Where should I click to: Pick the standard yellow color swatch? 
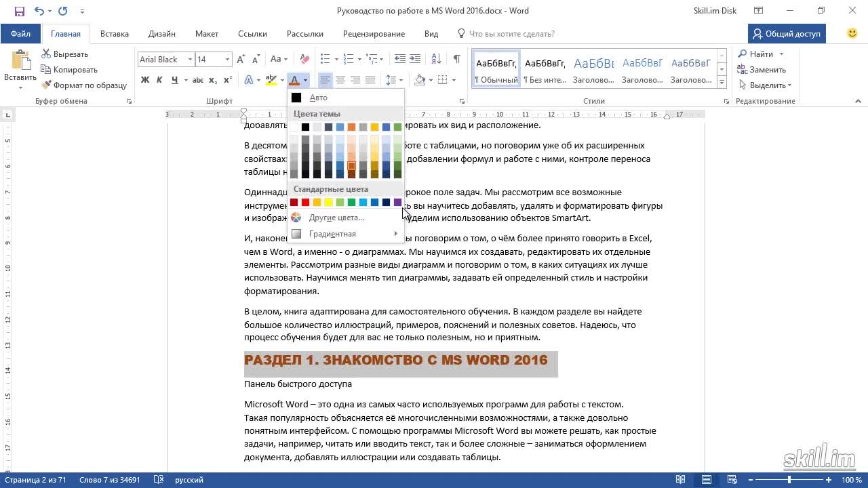pos(329,202)
